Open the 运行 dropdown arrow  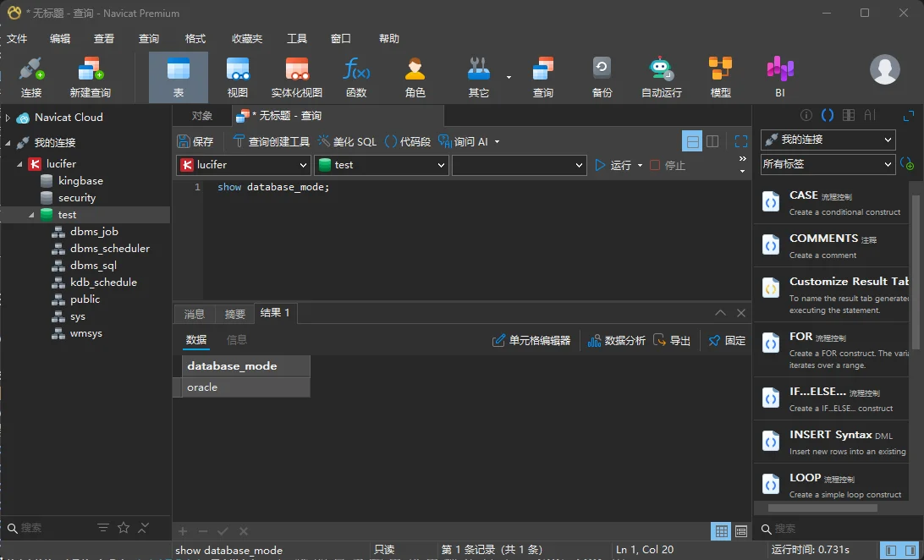[x=640, y=166]
